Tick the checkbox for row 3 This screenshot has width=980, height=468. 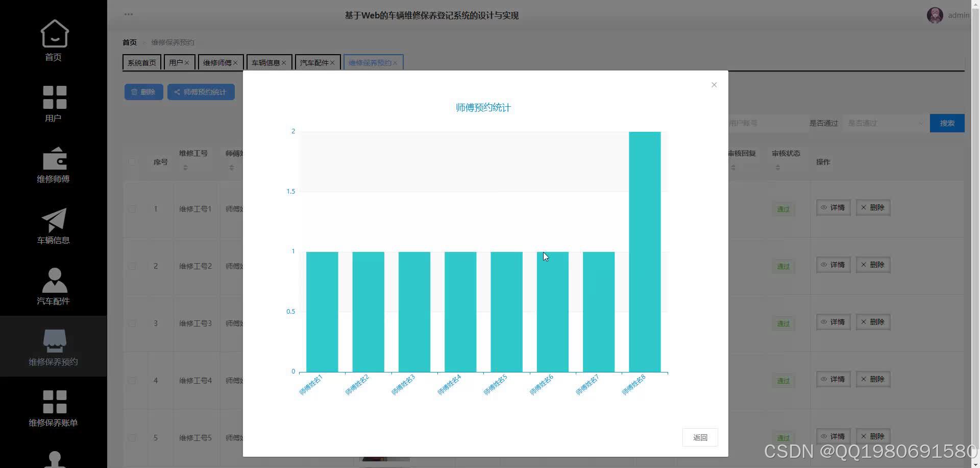[x=132, y=323]
